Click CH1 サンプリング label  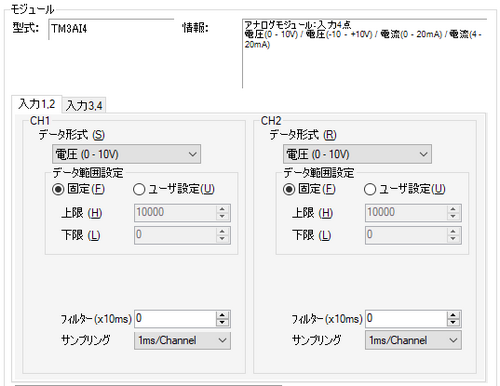coord(86,340)
